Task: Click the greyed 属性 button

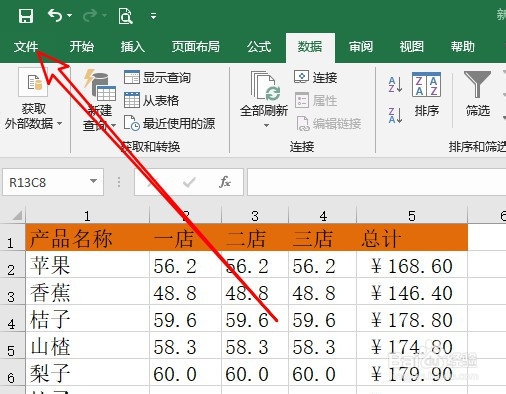Action: click(x=316, y=100)
